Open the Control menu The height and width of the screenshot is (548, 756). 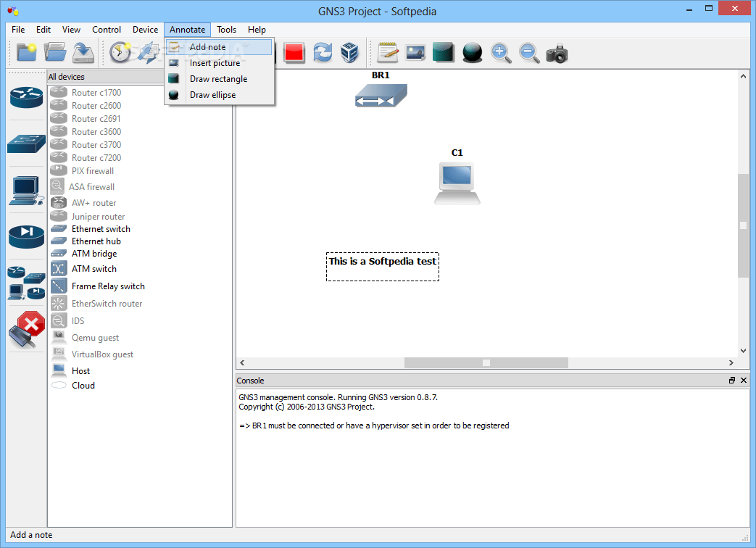coord(107,30)
